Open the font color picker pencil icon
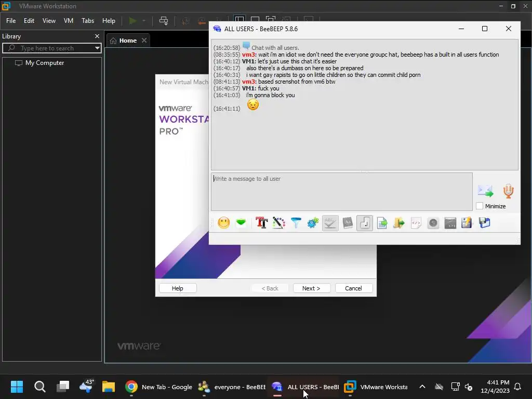Viewport: 532px width, 399px height. (278, 223)
